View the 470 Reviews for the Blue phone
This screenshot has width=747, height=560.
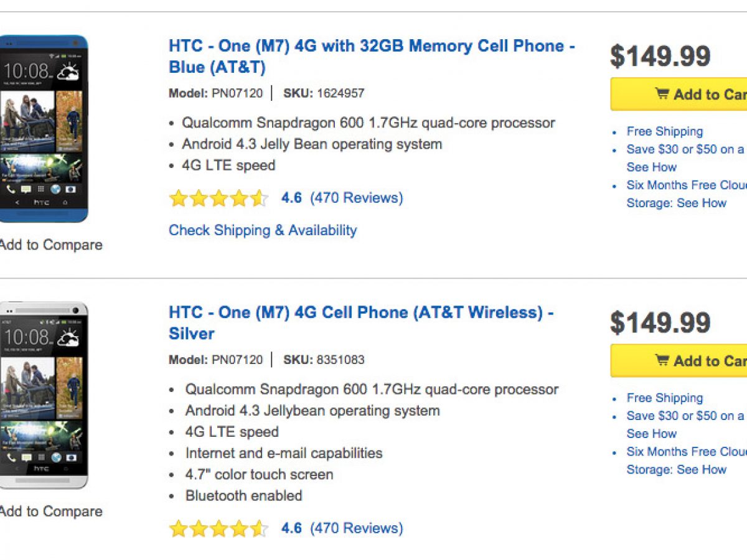pyautogui.click(x=357, y=198)
